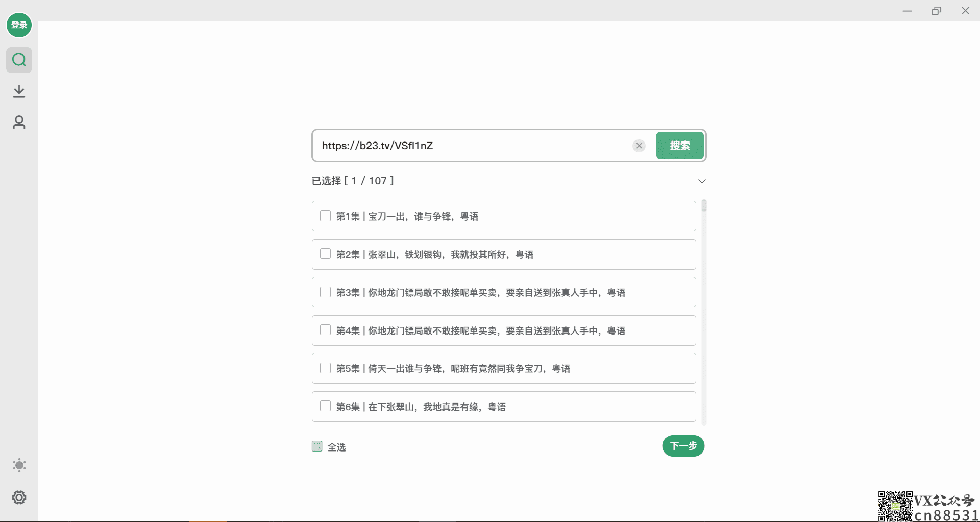The height and width of the screenshot is (522, 980).
Task: Restore down the application window
Action: pos(936,11)
